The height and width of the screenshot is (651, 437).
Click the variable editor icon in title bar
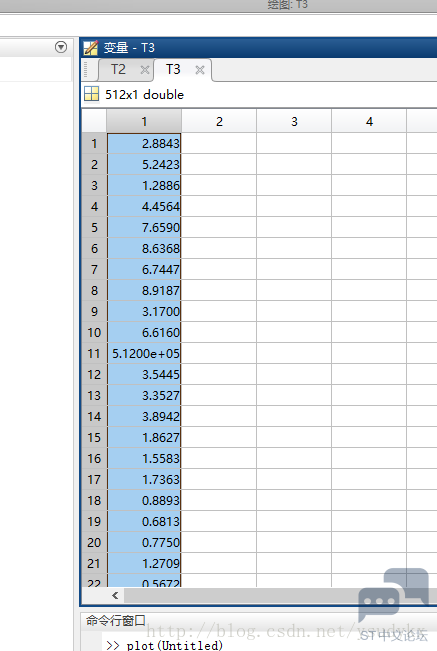coord(91,48)
